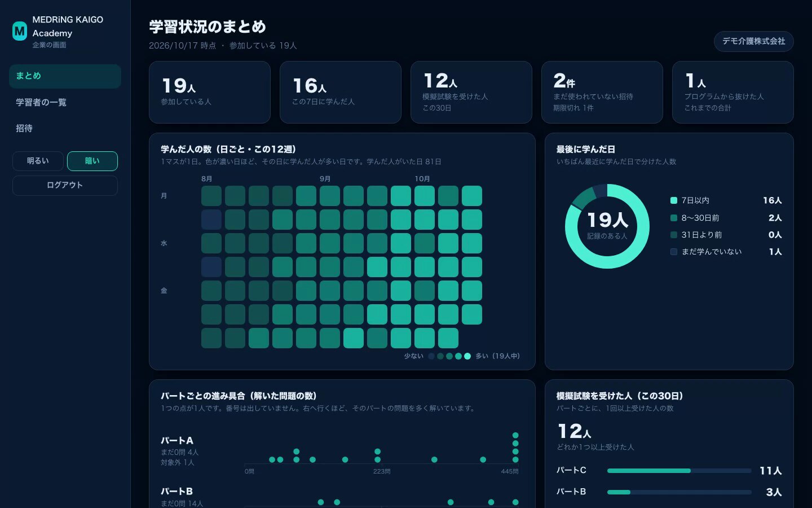Open the 参加している人 summary card
812x508 pixels.
click(210, 92)
